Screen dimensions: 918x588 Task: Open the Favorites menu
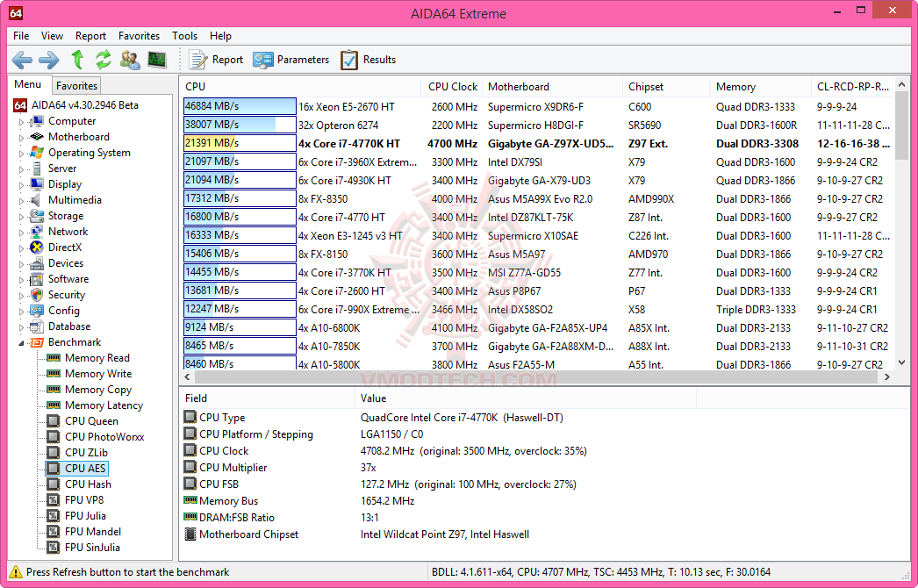139,36
